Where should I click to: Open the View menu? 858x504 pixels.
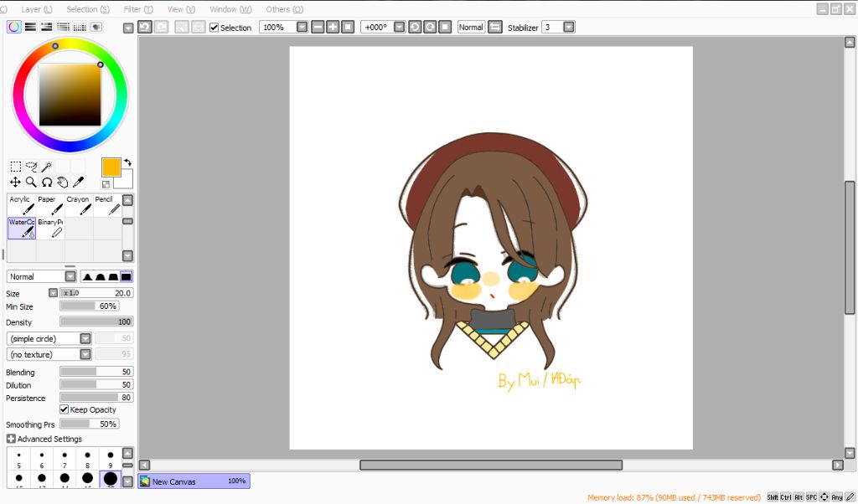(x=181, y=9)
